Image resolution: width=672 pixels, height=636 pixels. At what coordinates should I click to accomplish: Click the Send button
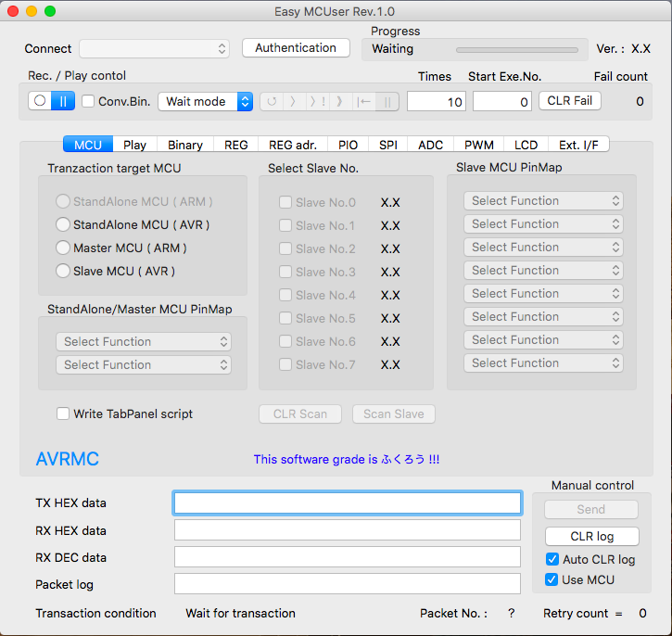591,509
